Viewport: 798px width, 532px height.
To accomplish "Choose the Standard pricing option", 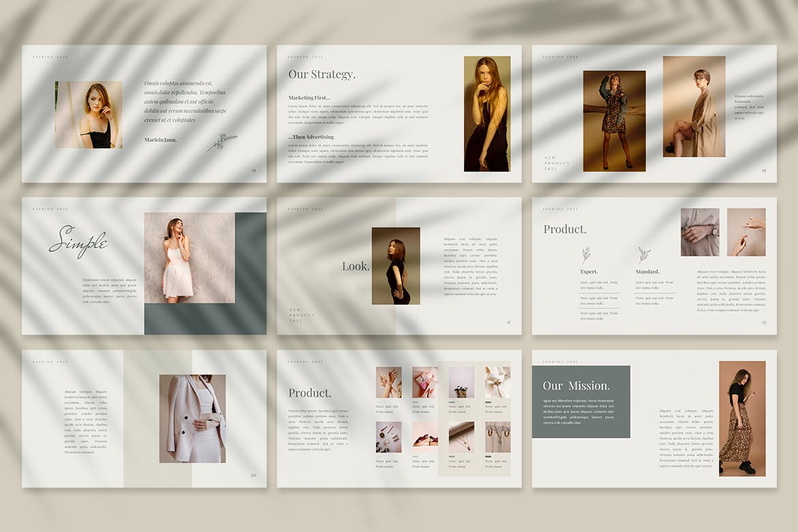I will coord(647,271).
